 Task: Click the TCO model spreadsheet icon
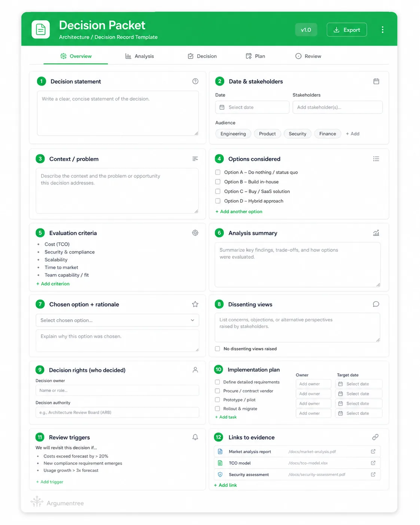click(x=220, y=463)
